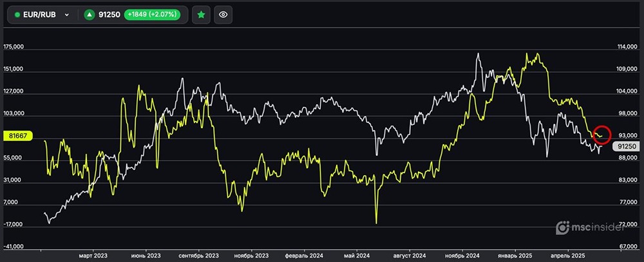644x262 pixels.
Task: Click the green up-triangle price icon
Action: (90, 15)
